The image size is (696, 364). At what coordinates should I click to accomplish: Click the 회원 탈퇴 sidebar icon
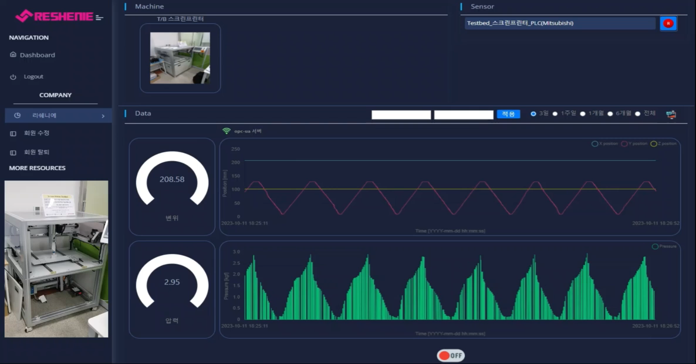13,152
